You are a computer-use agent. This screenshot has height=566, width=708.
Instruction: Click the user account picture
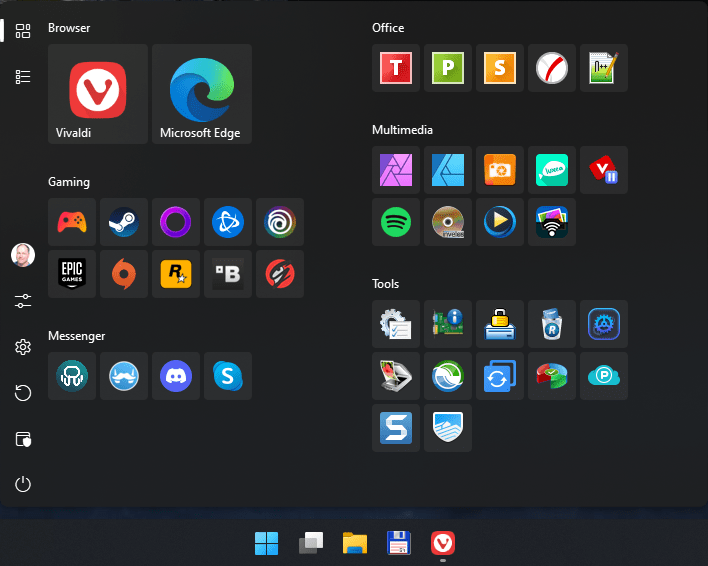click(x=23, y=255)
